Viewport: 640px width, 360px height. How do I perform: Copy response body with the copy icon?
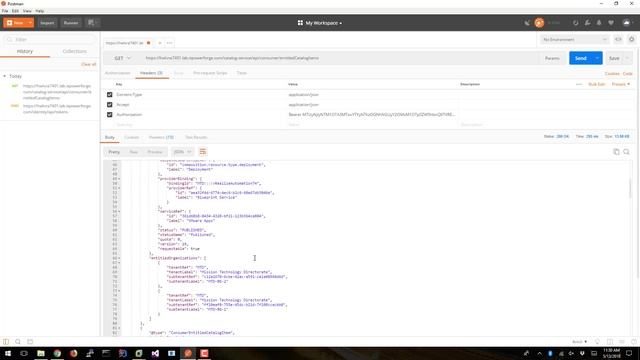click(616, 152)
